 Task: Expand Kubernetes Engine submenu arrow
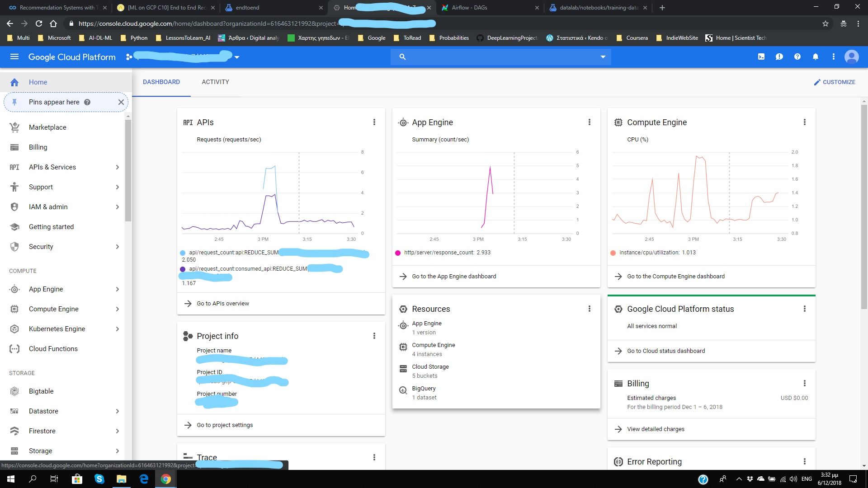pos(117,329)
